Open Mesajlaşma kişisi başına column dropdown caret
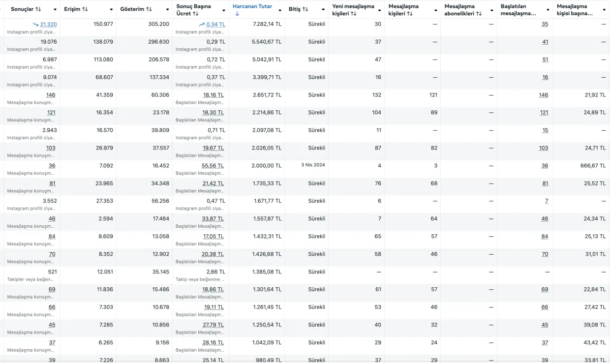Viewport: 610px width, 364px height. click(604, 10)
